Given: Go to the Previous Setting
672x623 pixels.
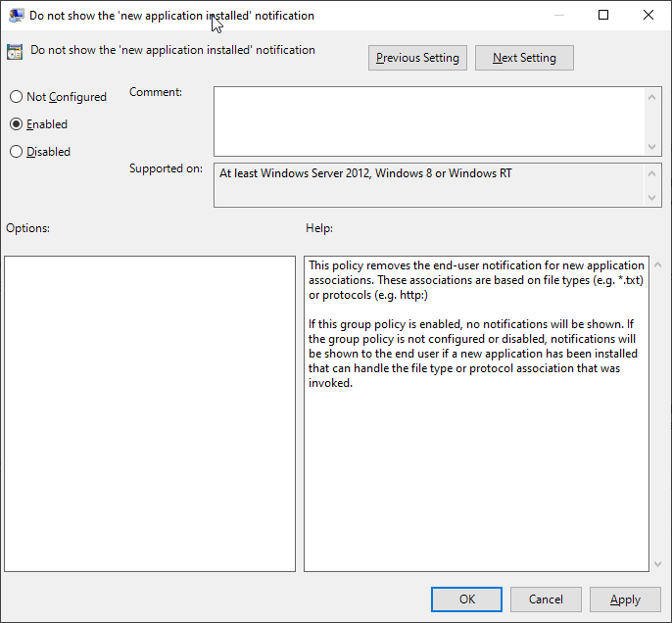Looking at the screenshot, I should [x=417, y=58].
